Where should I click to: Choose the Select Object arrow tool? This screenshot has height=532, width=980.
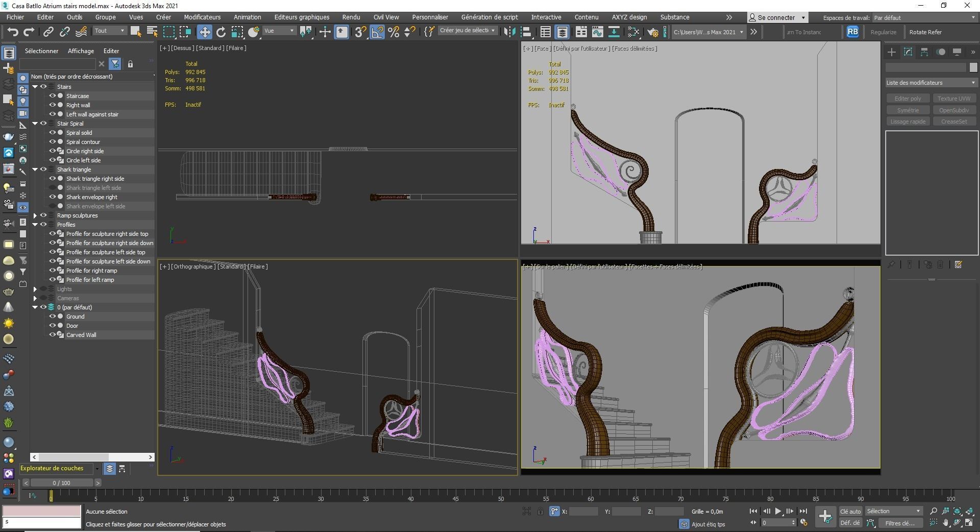tap(135, 32)
